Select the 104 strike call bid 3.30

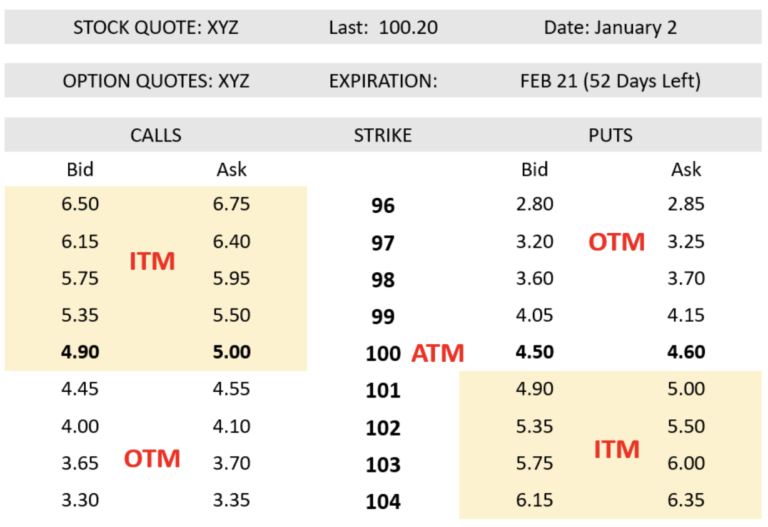point(80,500)
